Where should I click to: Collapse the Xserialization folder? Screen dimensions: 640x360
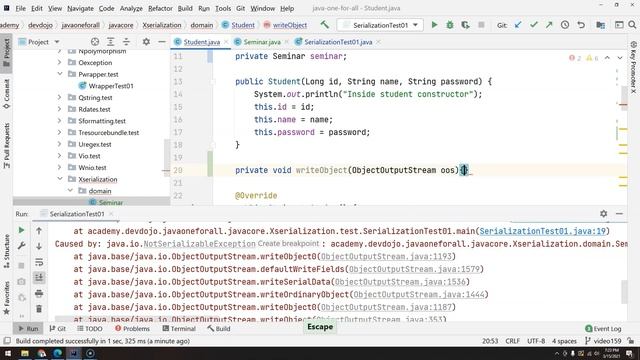[60, 179]
